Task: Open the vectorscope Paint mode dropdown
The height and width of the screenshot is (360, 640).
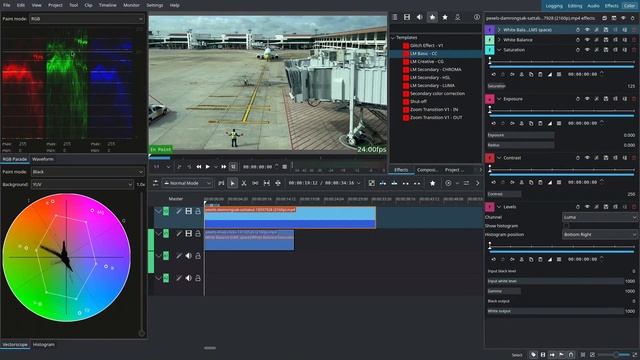Action: tap(88, 172)
